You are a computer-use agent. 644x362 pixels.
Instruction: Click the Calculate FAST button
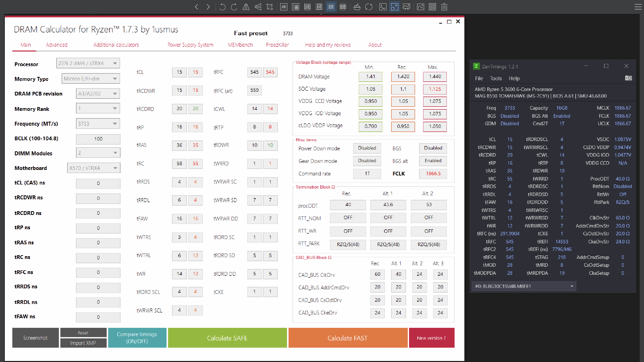pyautogui.click(x=348, y=338)
